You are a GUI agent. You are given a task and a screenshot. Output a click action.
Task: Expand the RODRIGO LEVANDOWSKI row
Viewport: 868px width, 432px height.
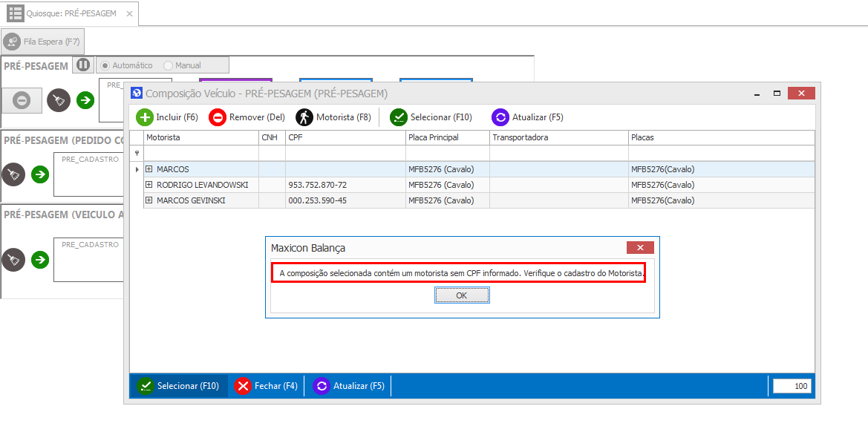(149, 185)
